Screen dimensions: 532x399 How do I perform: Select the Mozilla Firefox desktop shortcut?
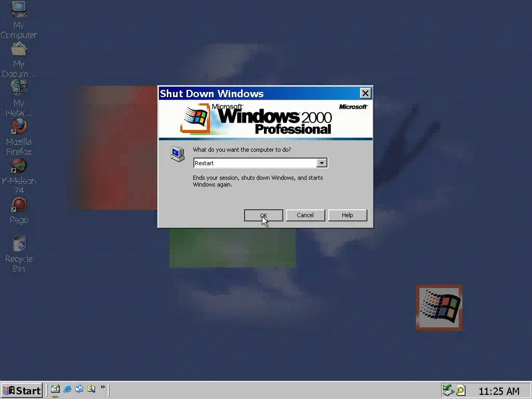click(x=19, y=137)
